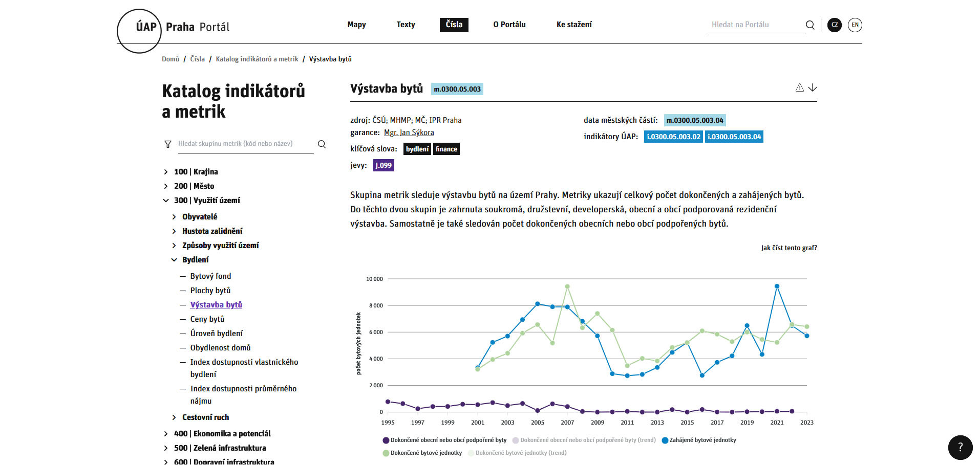
Task: Open the Mgr. Jan Sýkora guarantor link
Action: point(409,133)
